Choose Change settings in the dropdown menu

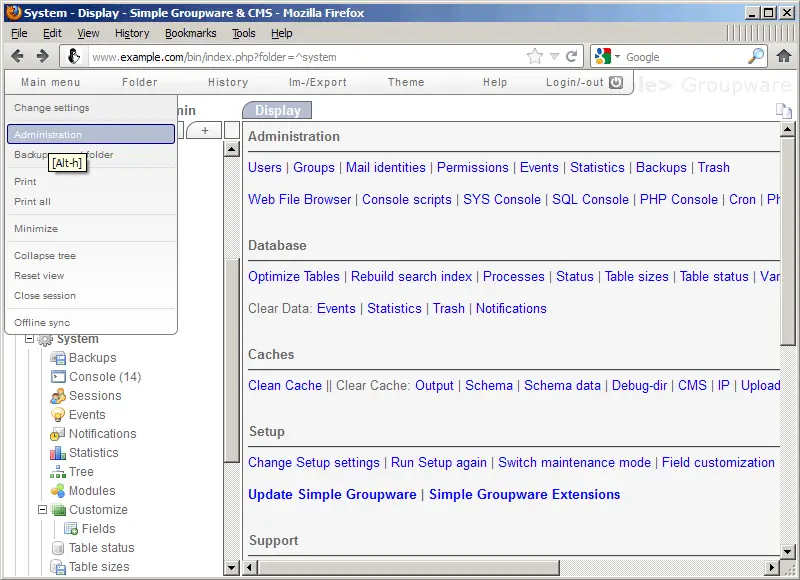(52, 108)
